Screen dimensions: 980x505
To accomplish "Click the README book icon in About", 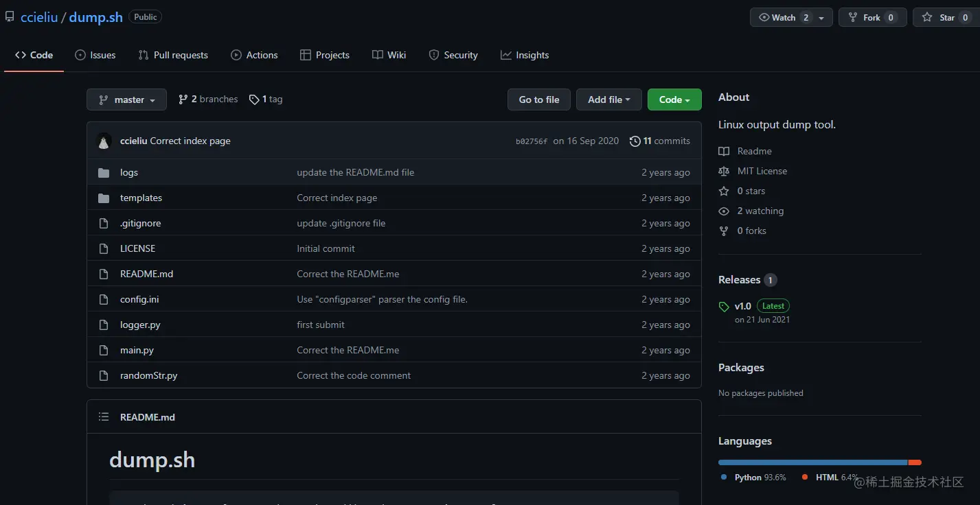I will tap(724, 152).
